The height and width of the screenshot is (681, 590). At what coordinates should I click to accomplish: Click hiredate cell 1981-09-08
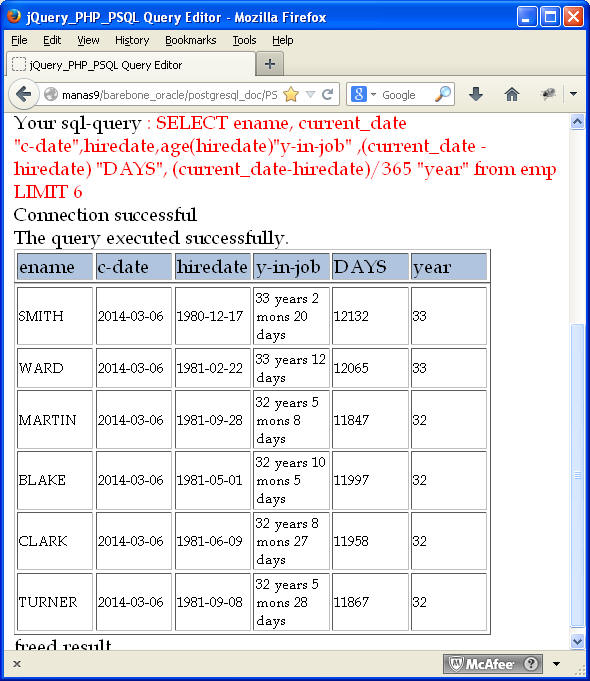213,602
